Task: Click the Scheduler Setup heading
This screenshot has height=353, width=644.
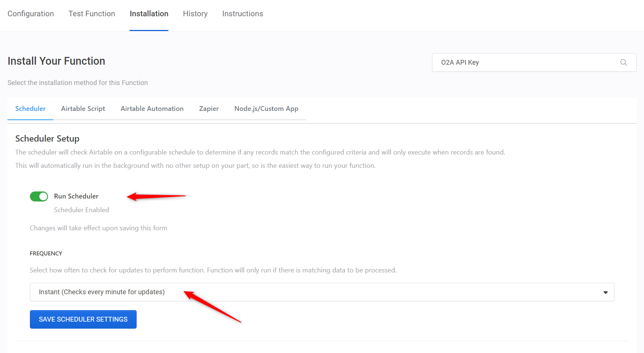Action: pyautogui.click(x=47, y=139)
